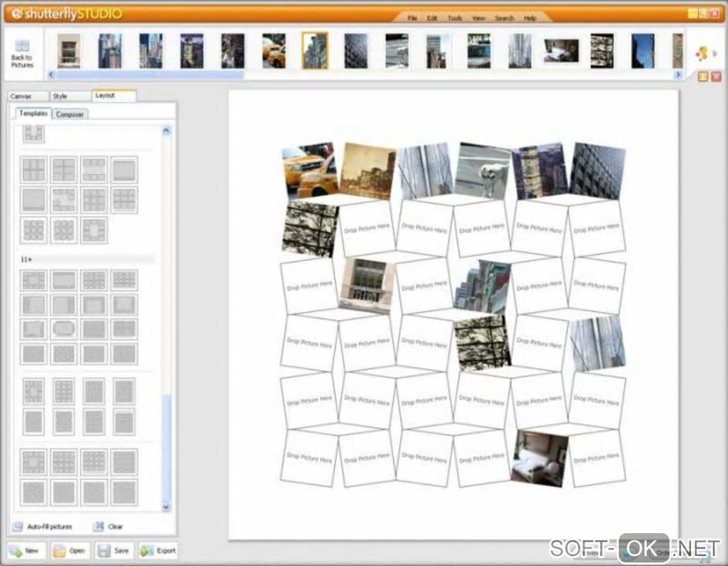Viewport: 728px width, 566px height.
Task: Open the View menu
Action: [x=478, y=18]
